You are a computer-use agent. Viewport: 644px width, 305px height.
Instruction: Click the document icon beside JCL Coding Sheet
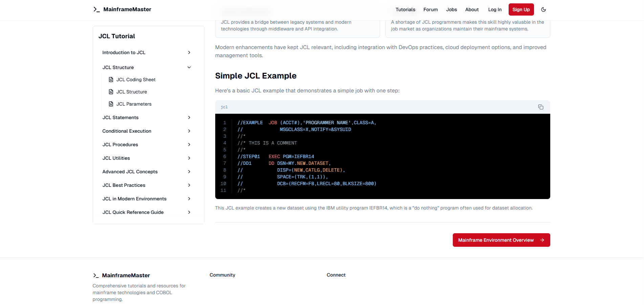point(111,79)
